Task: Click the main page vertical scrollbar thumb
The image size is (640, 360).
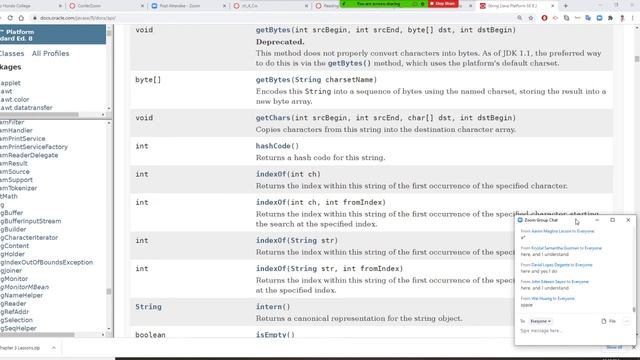Action: (637, 59)
